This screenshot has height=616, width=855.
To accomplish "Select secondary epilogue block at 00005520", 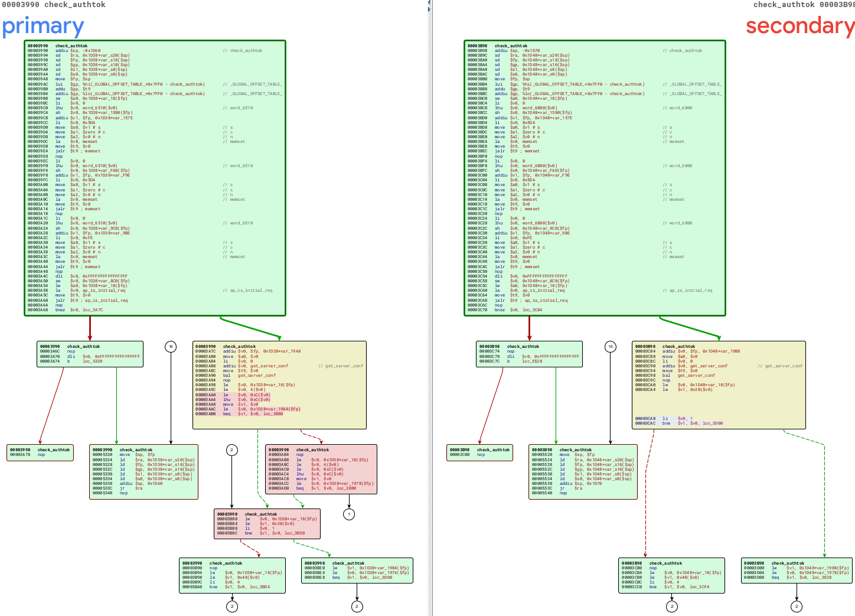I will coord(583,472).
